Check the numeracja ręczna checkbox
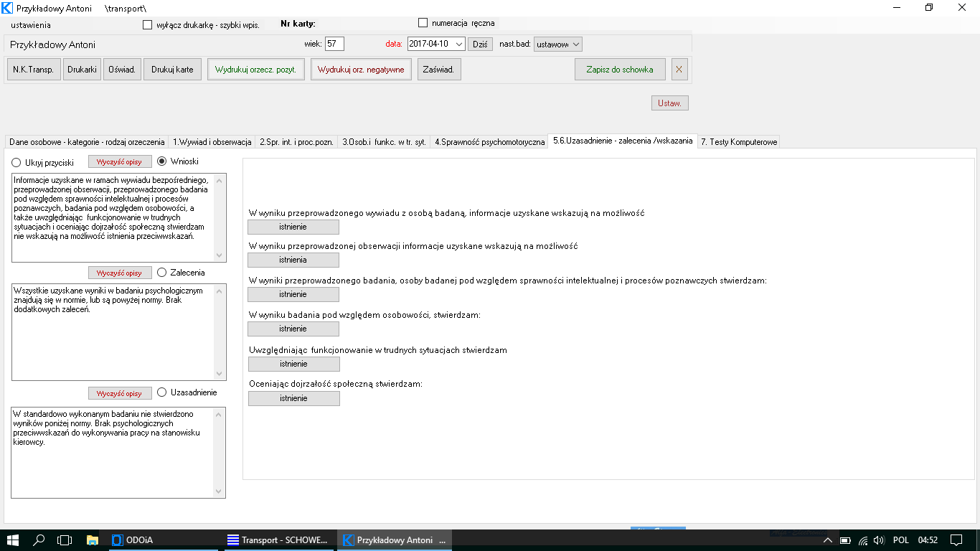Screen dimensions: 980x551 tap(423, 23)
